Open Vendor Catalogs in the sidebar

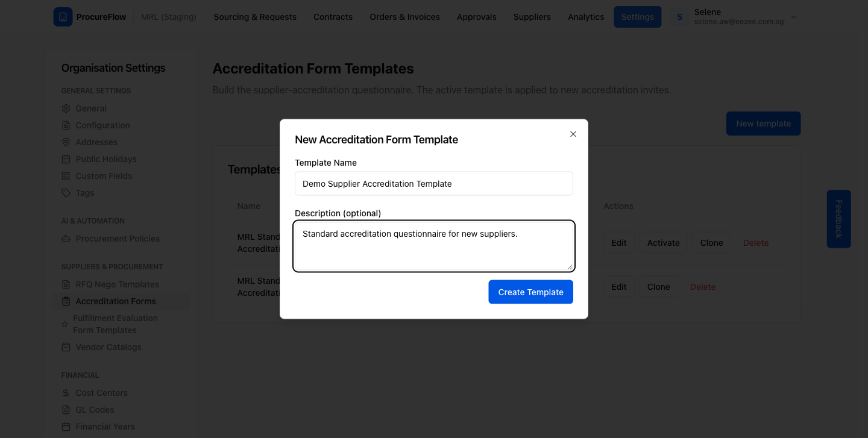[x=108, y=347]
